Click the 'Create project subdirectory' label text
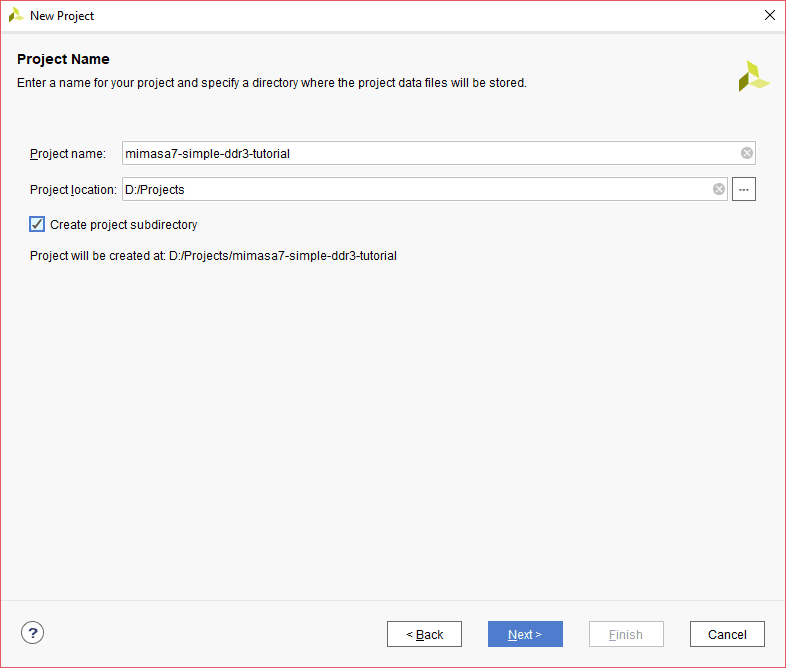 [x=123, y=225]
